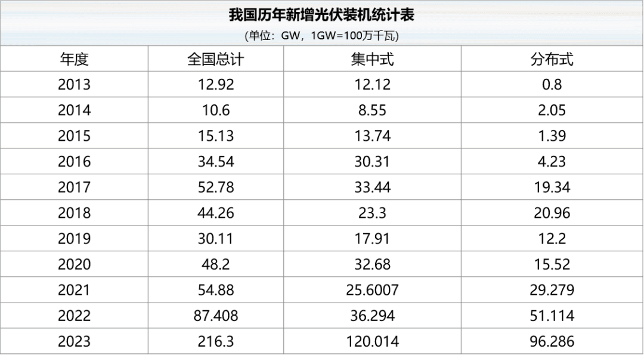Select the total value 15.13
Image resolution: width=644 pixels, height=358 pixels.
216,136
